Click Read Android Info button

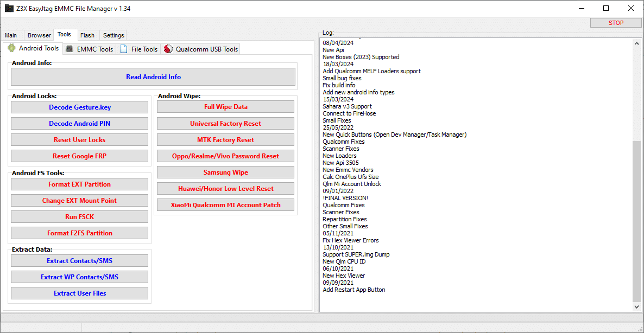[153, 77]
